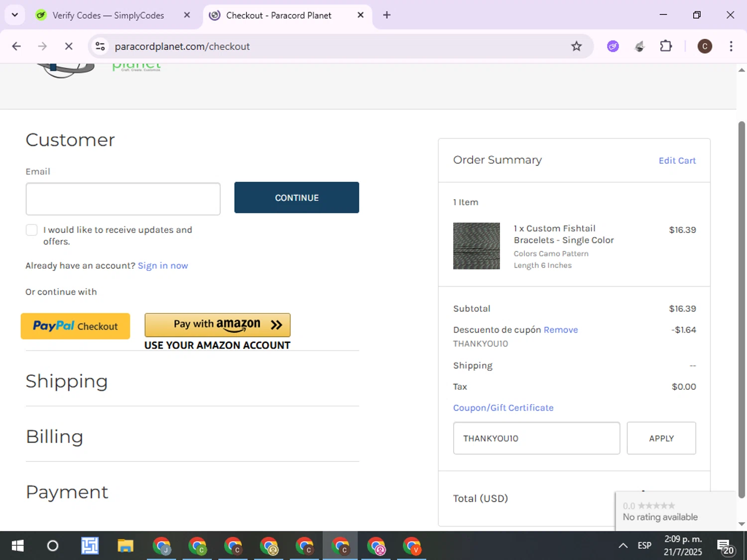The height and width of the screenshot is (560, 747).
Task: Go back to the previous page
Action: 16,46
